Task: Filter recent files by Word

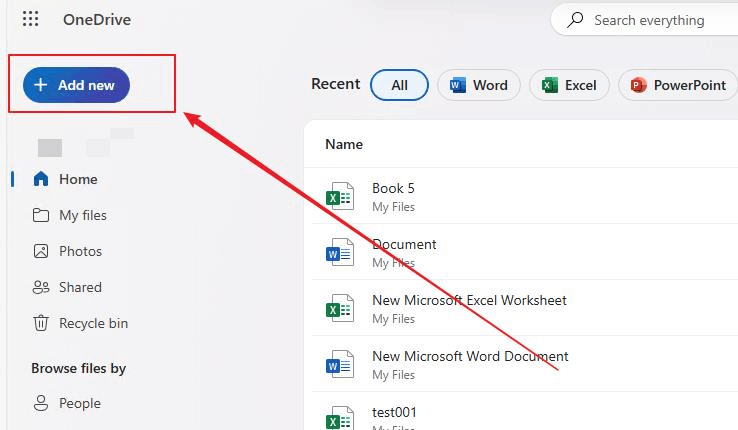Action: (x=479, y=85)
